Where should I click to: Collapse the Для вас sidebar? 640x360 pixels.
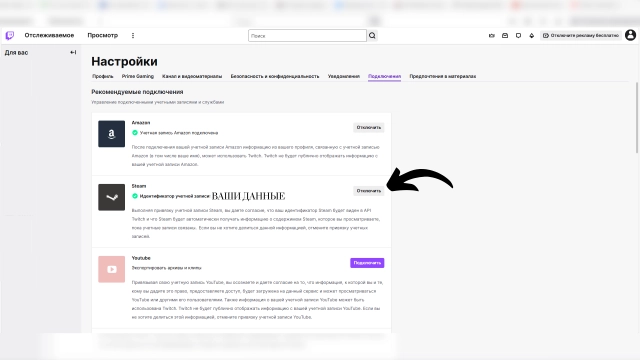coord(73,52)
